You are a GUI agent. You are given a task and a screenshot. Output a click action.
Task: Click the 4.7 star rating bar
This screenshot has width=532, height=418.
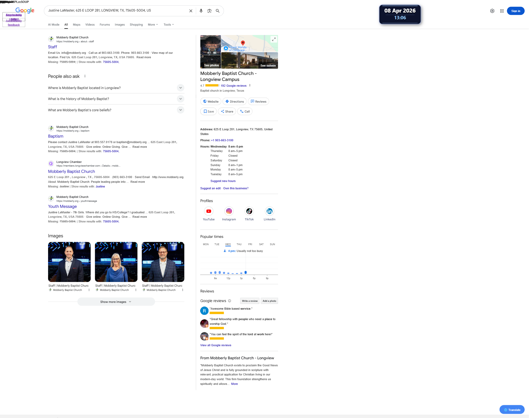(x=212, y=86)
